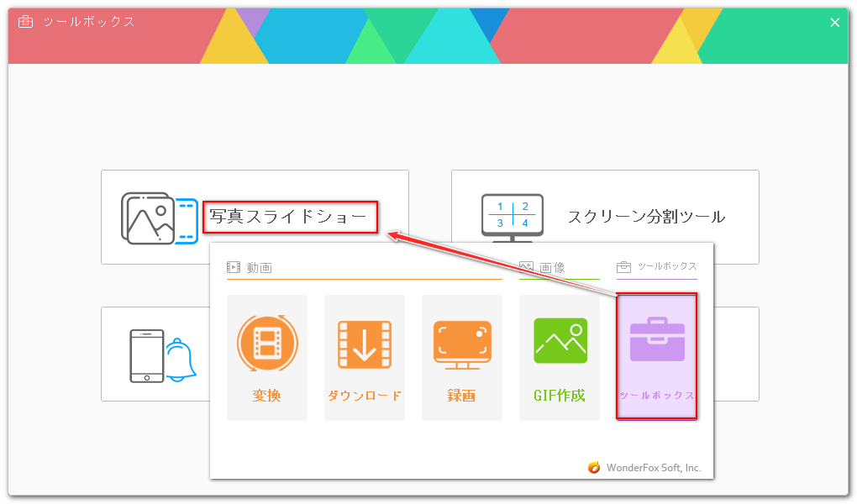Select the 変換 label under the converter
Image resolution: width=857 pixels, height=504 pixels.
266,396
